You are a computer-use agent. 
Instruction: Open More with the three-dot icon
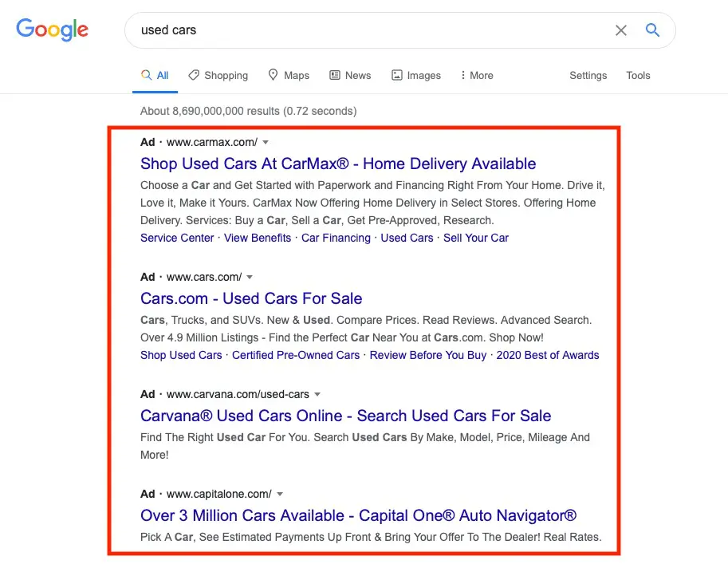click(463, 75)
